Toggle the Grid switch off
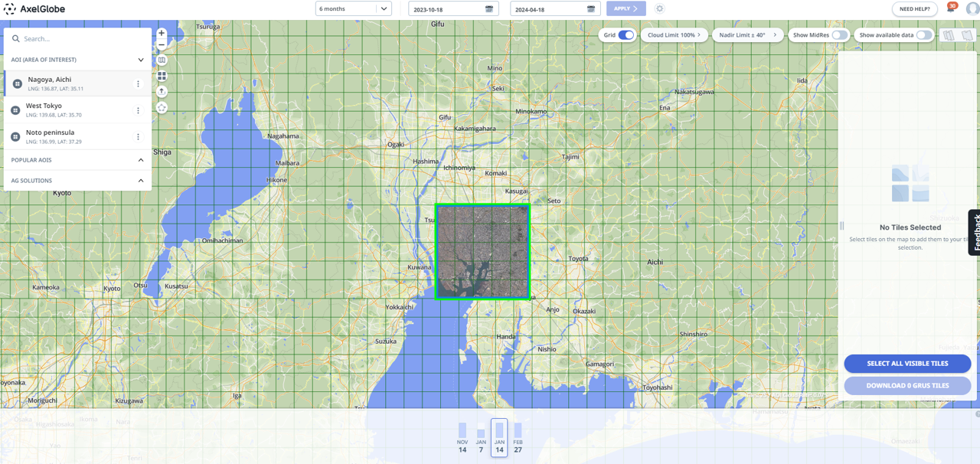The width and height of the screenshot is (980, 464). tap(626, 35)
